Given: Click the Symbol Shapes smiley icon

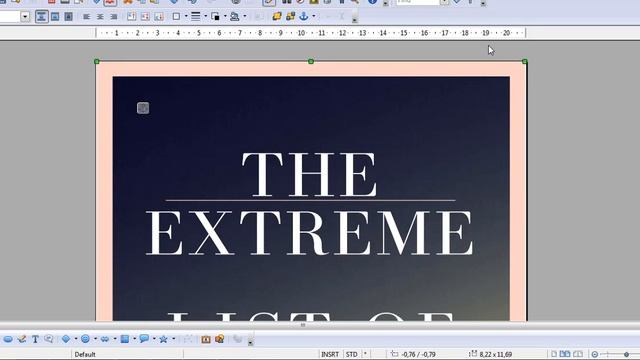Looking at the screenshot, I should 85,339.
